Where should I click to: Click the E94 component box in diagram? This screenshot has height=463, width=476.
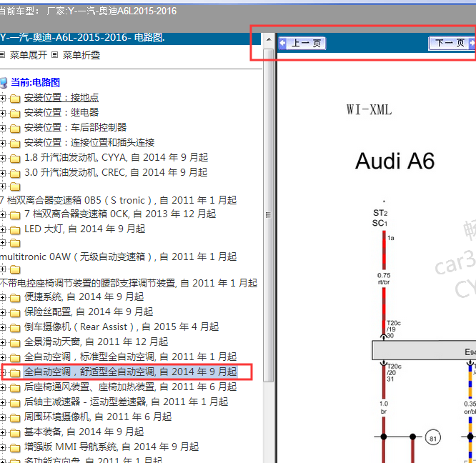coord(424,350)
